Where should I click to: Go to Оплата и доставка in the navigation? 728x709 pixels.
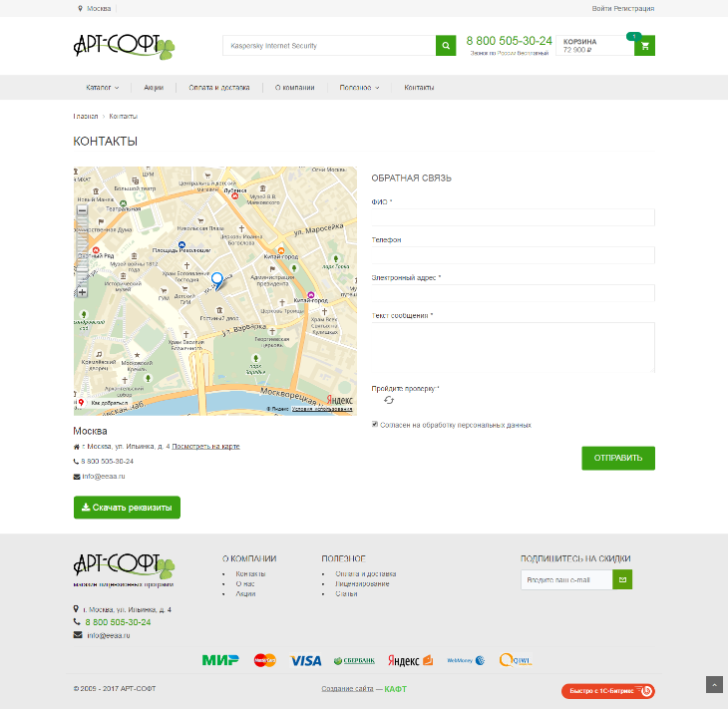(219, 88)
